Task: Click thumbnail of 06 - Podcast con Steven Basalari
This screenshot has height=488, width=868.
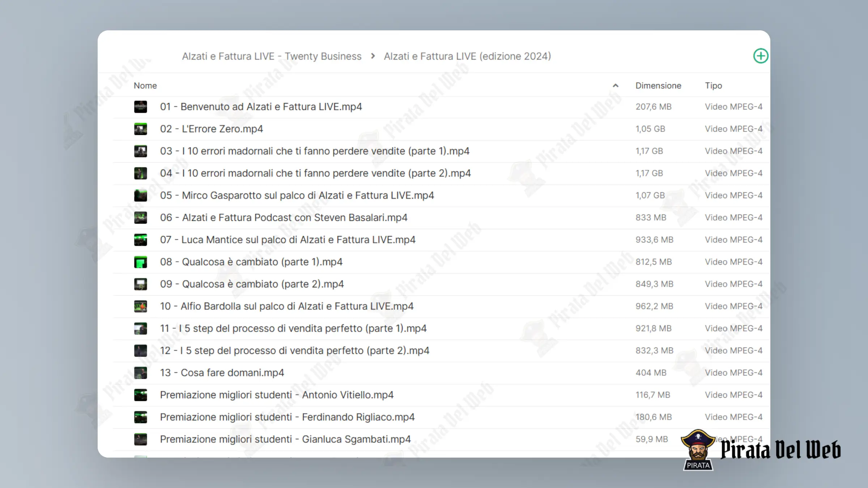Action: click(140, 218)
